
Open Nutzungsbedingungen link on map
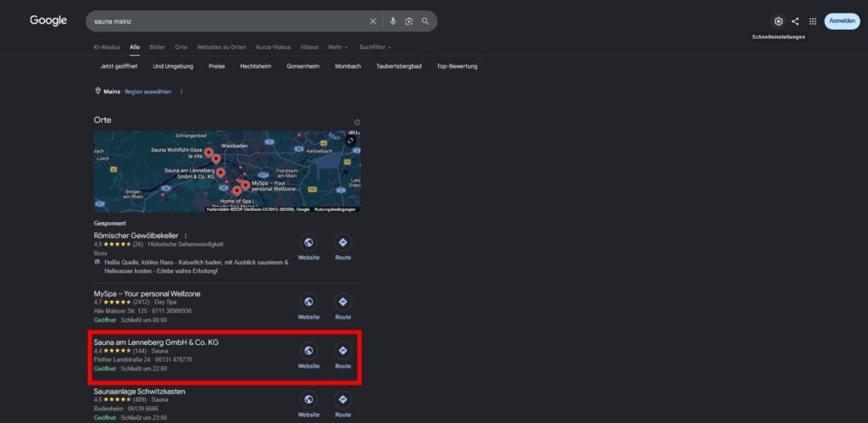tap(335, 209)
